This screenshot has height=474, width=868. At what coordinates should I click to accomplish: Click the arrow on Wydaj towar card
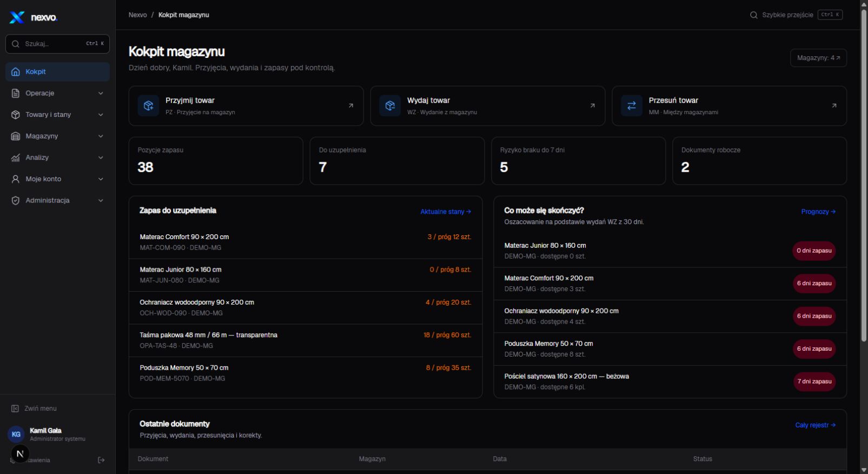pyautogui.click(x=593, y=106)
